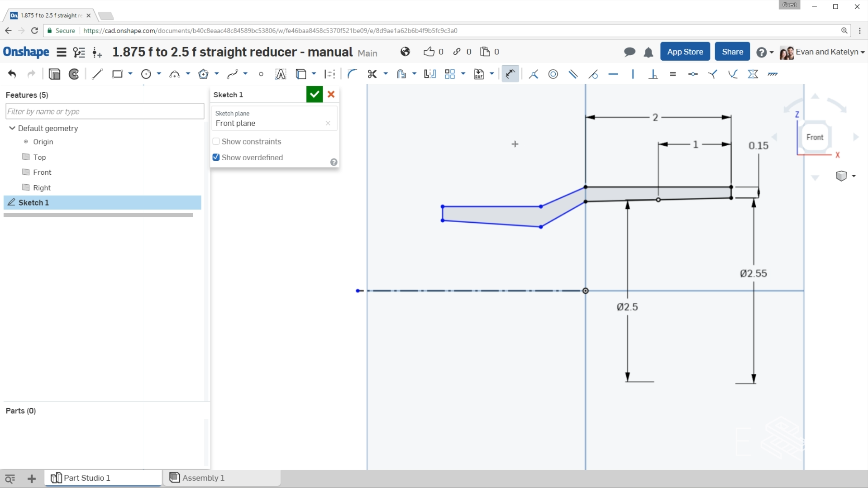Select the Extrude tool icon
The image size is (868, 488).
pyautogui.click(x=54, y=74)
